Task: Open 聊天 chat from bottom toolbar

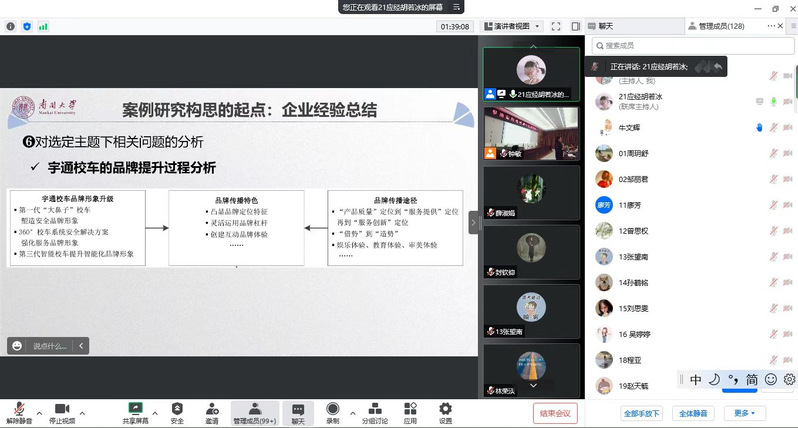Action: point(298,412)
